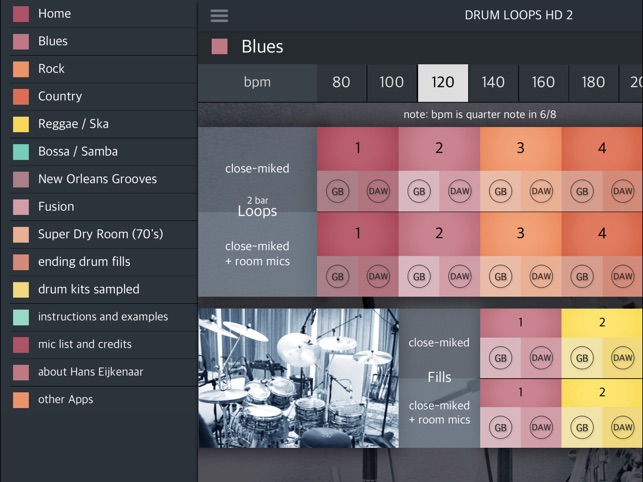643x482 pixels.
Task: Open ending drum fills section
Action: (x=103, y=262)
